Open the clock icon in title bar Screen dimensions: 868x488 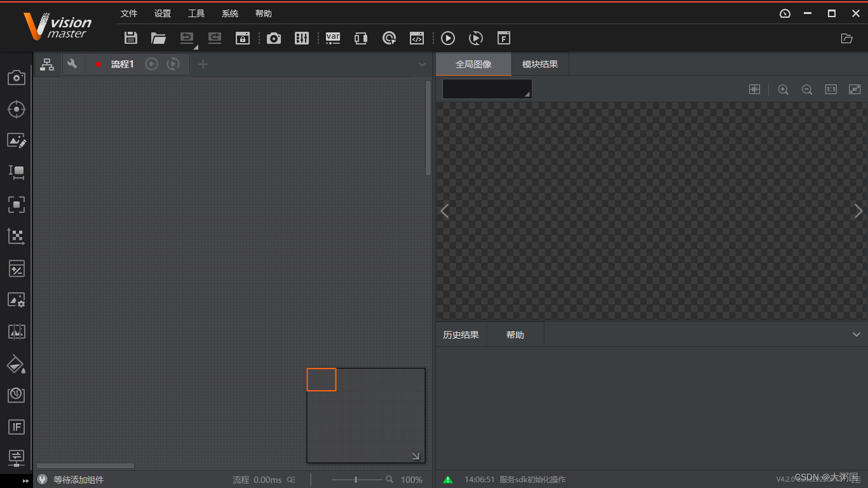pyautogui.click(x=785, y=13)
